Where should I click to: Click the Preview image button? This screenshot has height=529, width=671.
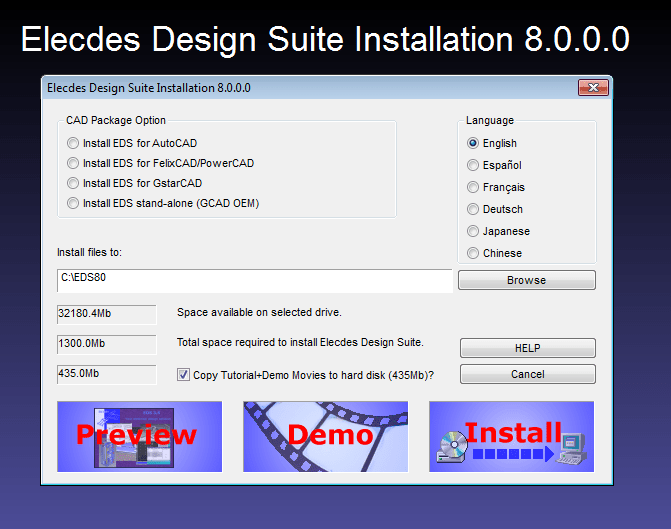pos(140,437)
